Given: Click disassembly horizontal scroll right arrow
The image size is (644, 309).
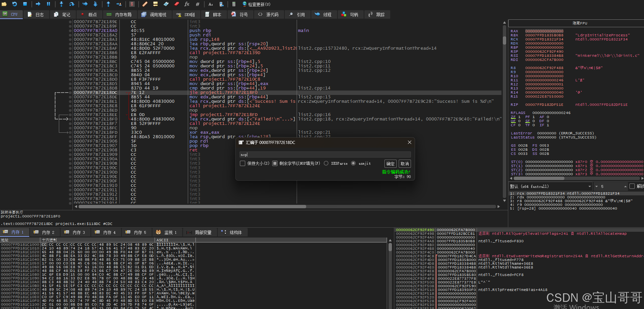Looking at the screenshot, I should (x=498, y=207).
